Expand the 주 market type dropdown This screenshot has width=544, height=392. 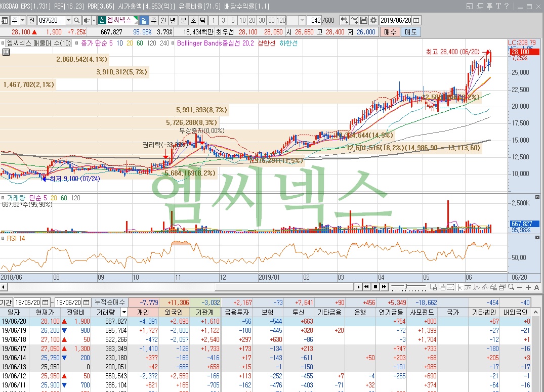[23, 20]
